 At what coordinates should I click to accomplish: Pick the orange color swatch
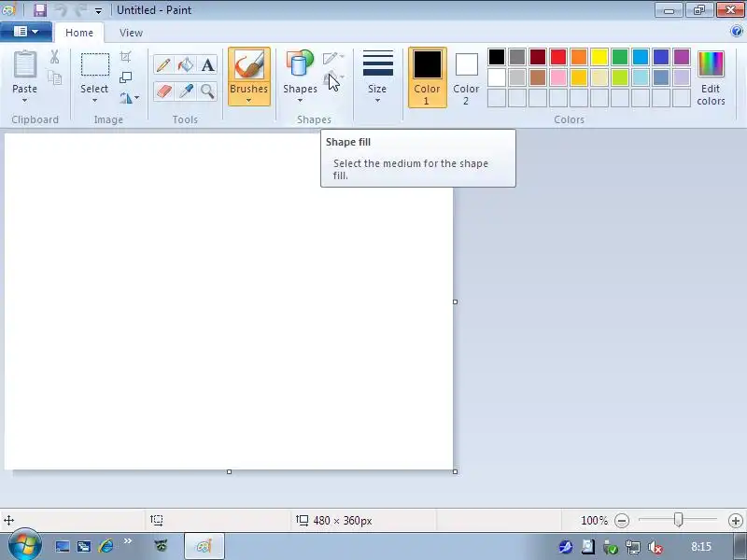(579, 57)
